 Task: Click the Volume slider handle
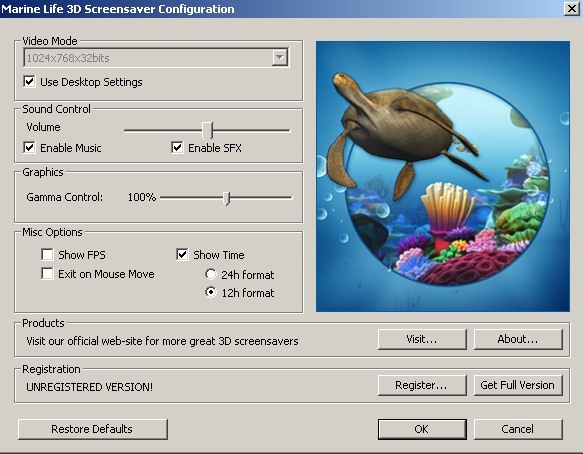[207, 130]
